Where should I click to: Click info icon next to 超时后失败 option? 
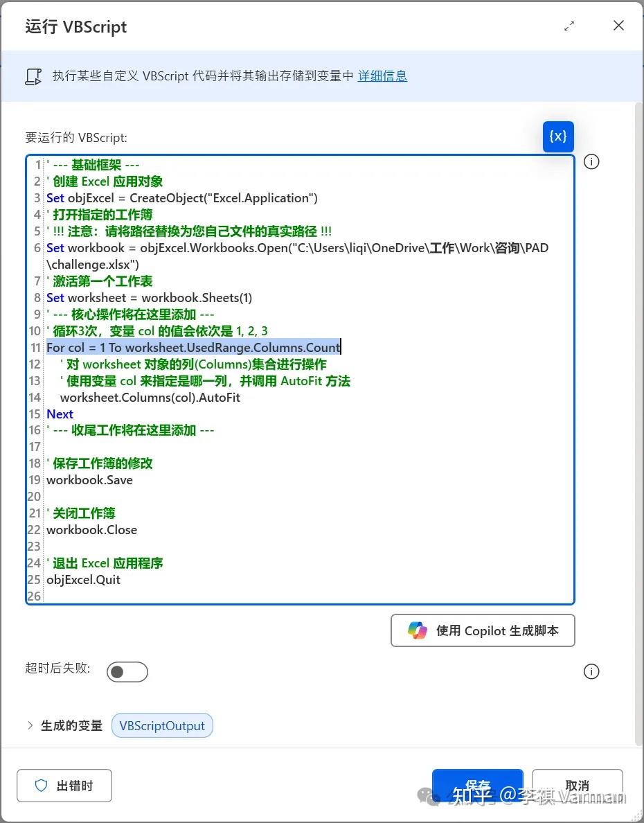pos(591,671)
